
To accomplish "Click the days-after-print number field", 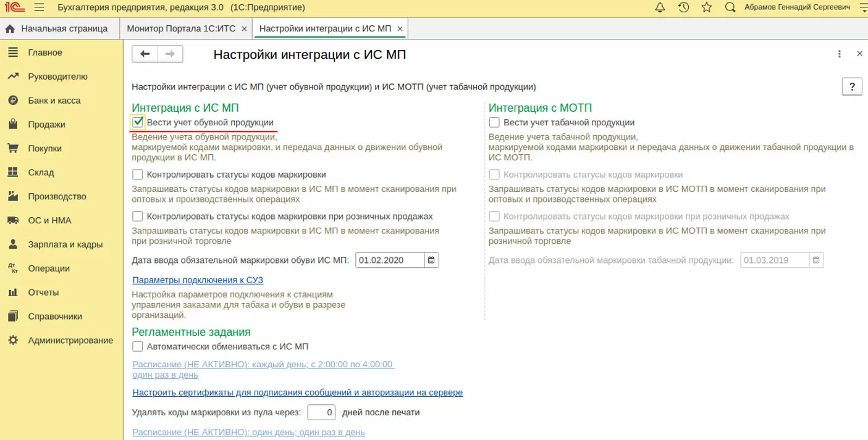I will pyautogui.click(x=321, y=412).
